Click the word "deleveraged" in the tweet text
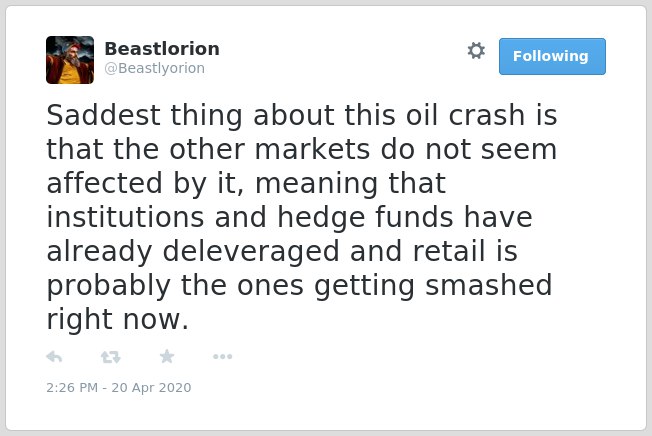The width and height of the screenshot is (652, 436). click(251, 251)
